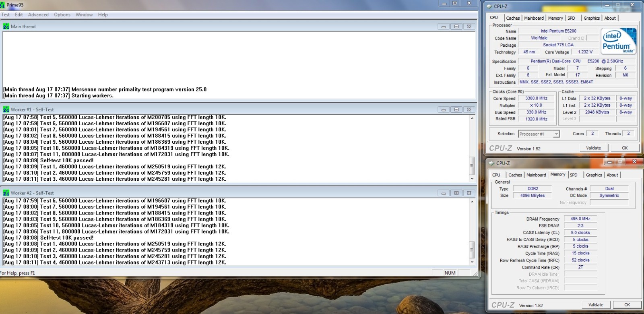Maximize the Worker #1 child window
This screenshot has height=314, width=644.
coord(456,109)
